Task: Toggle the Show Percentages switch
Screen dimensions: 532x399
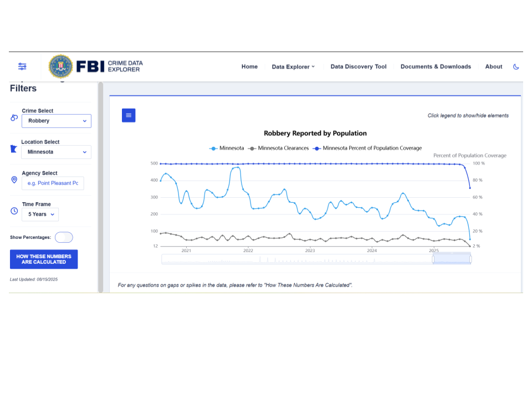Action: [x=64, y=237]
